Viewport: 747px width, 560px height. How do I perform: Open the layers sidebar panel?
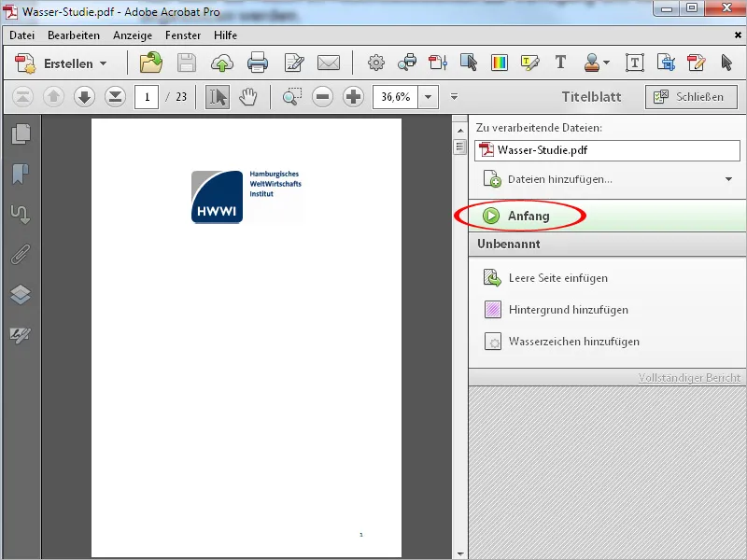pyautogui.click(x=21, y=294)
